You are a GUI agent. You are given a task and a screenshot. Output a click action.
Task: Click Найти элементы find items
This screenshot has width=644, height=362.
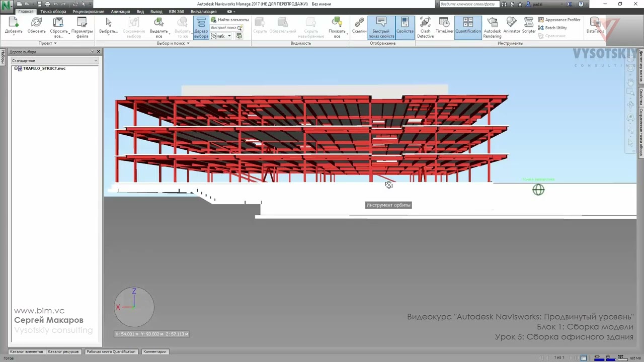click(230, 20)
